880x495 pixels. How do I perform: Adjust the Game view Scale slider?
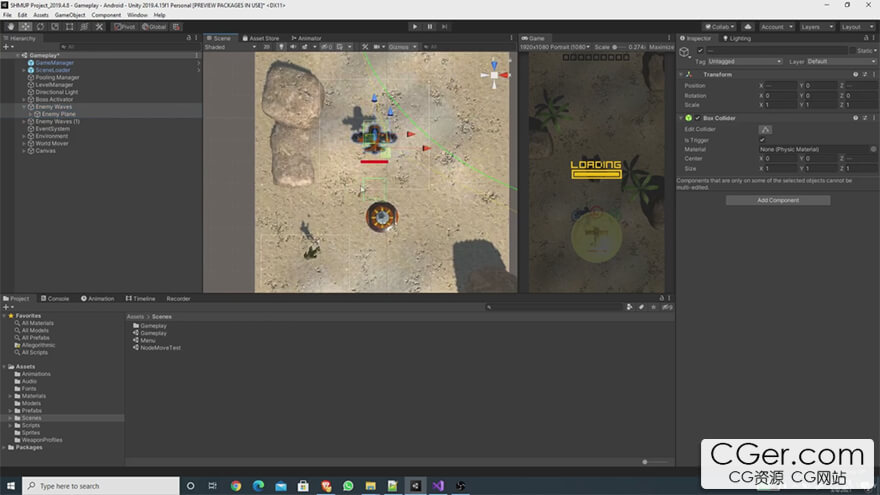[620, 47]
